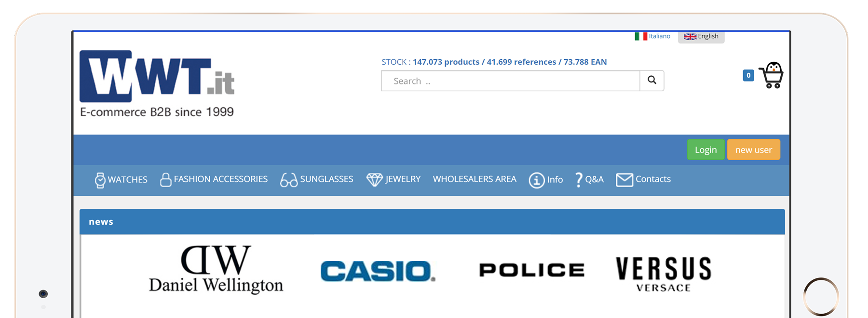
Task: Focus the Search input field
Action: pyautogui.click(x=511, y=81)
